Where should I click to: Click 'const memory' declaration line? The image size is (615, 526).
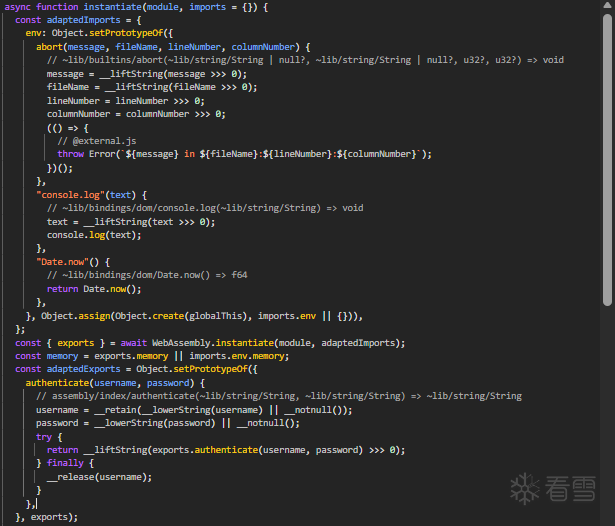click(x=152, y=356)
